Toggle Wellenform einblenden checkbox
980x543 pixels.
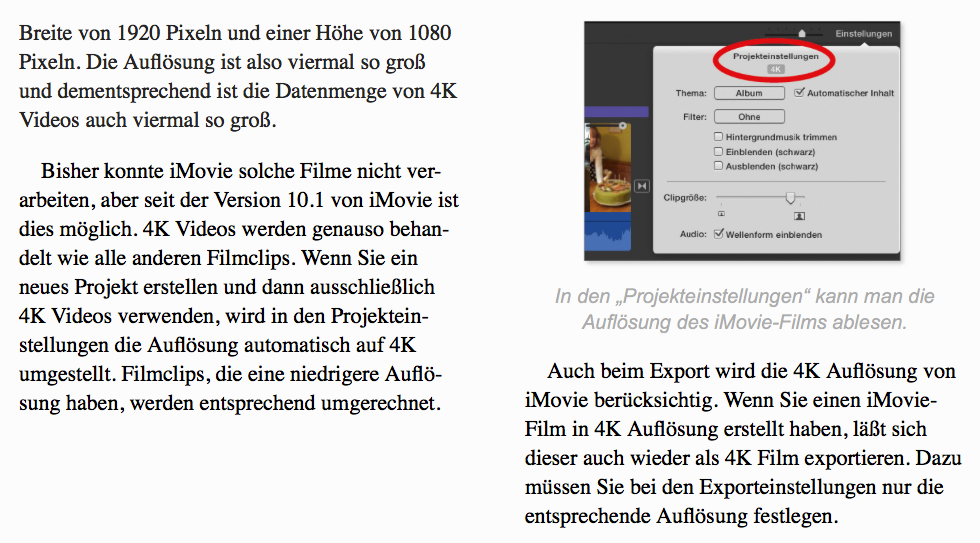coord(719,234)
